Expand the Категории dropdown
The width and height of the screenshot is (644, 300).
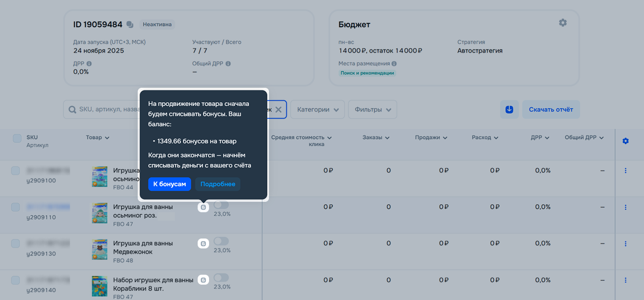[317, 110]
